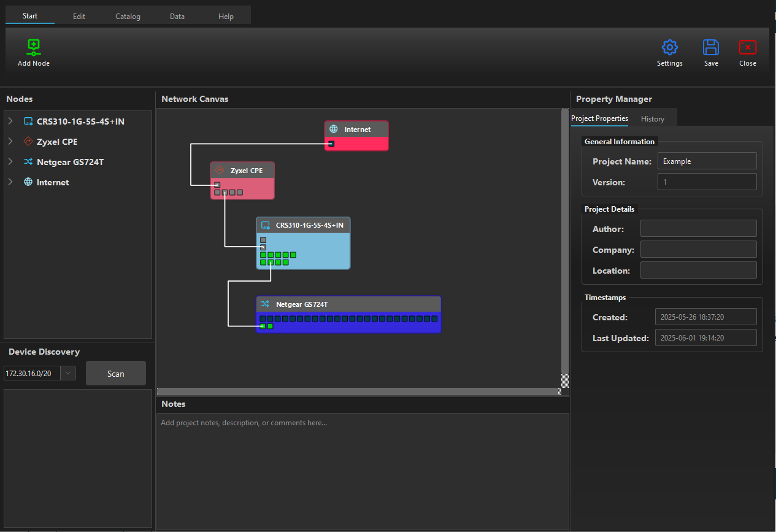This screenshot has height=532, width=776.
Task: Select Internet label in Nodes list
Action: [53, 182]
